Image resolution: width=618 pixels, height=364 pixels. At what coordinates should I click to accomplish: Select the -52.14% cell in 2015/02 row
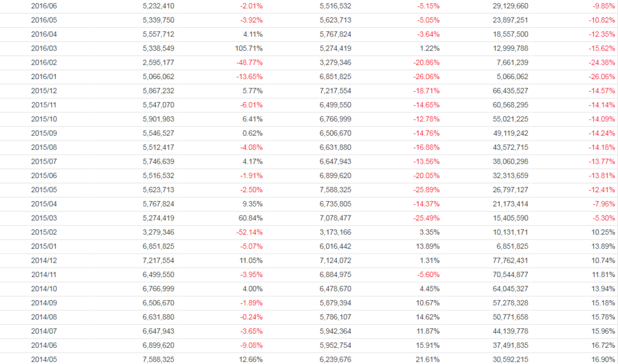tap(249, 233)
